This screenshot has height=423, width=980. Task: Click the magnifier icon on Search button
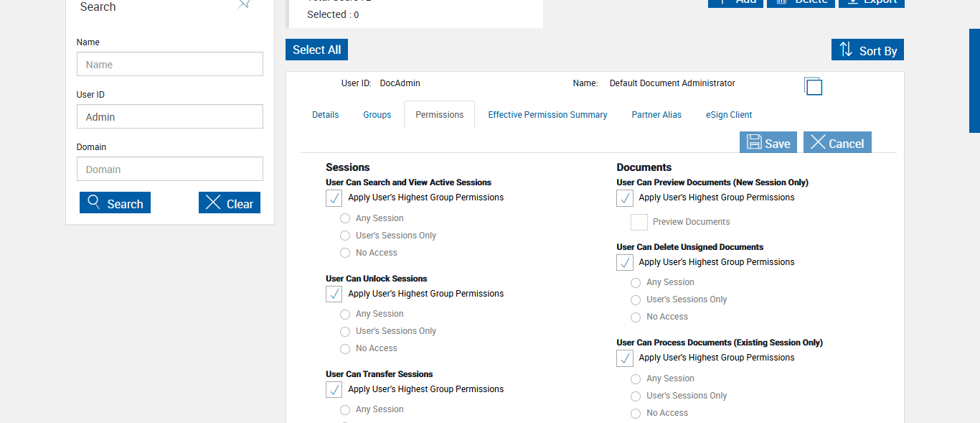point(94,203)
